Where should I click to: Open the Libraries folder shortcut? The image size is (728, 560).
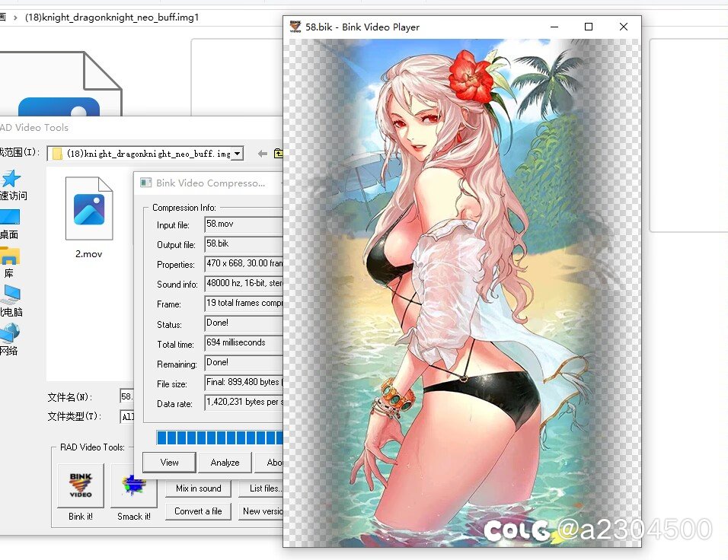coord(10,256)
